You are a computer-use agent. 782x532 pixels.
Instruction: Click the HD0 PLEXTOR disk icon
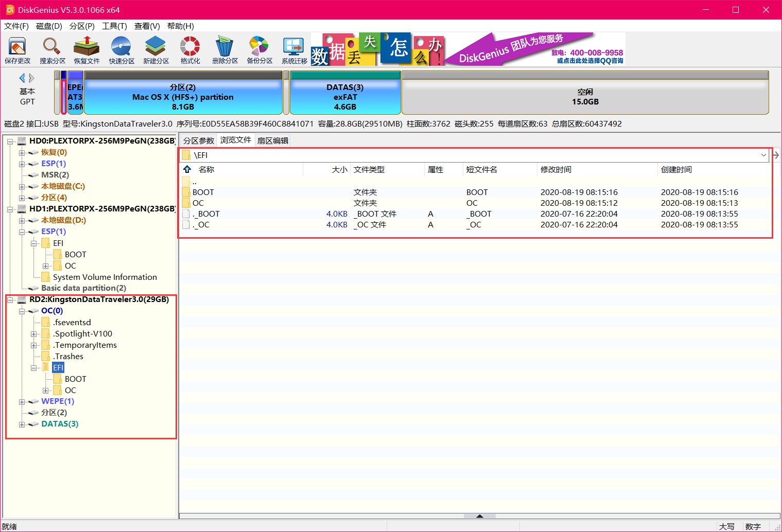(x=22, y=140)
